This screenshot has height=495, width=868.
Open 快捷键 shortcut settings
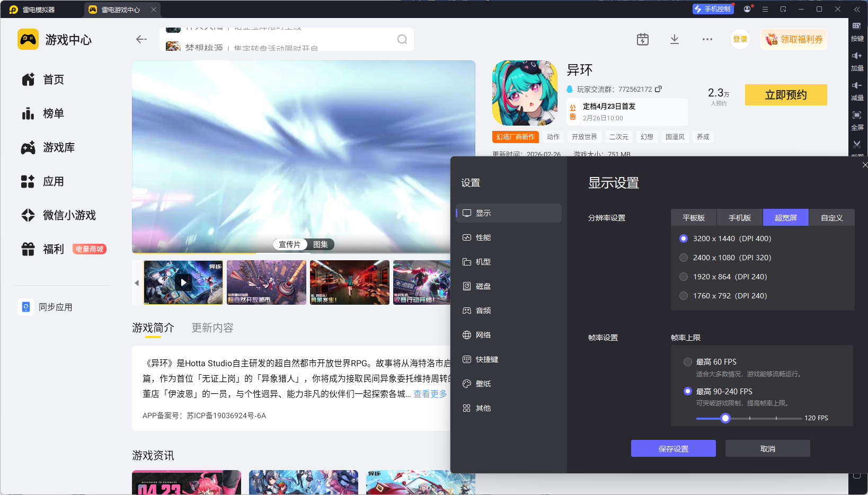[x=509, y=359]
